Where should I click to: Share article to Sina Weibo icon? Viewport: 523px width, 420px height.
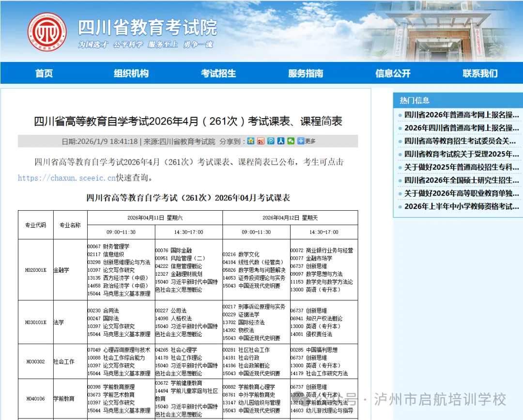(x=261, y=141)
